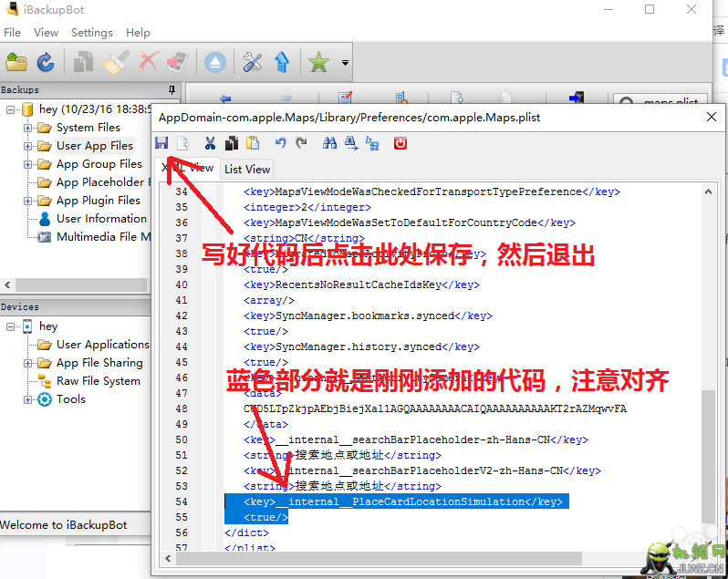Screen dimensions: 728x579
Task: Select System Files in backup tree
Action: (88, 127)
